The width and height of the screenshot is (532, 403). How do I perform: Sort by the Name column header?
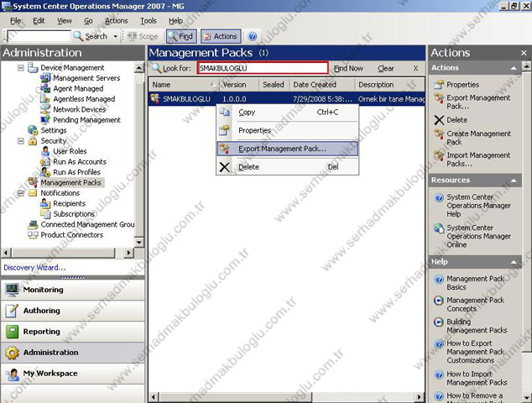184,85
